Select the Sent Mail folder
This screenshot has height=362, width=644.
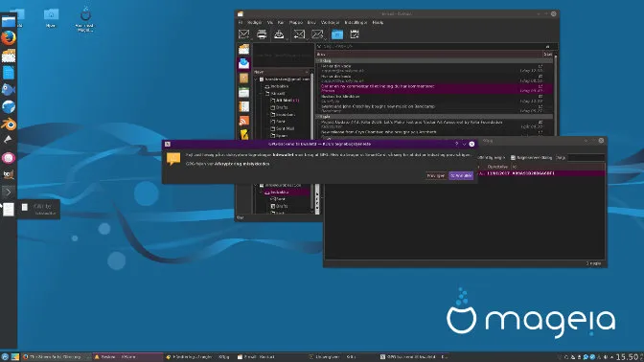pyautogui.click(x=285, y=128)
